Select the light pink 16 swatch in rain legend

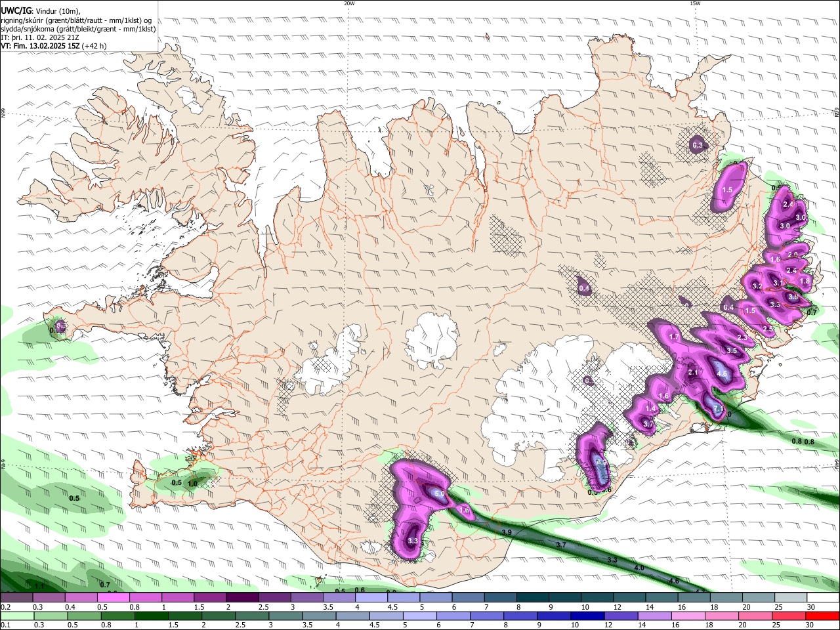click(688, 616)
